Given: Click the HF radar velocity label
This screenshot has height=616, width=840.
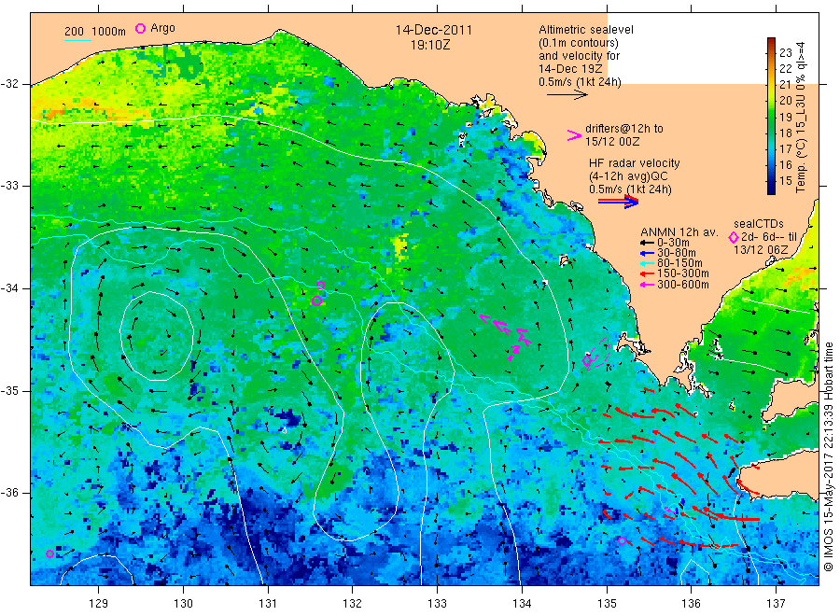Looking at the screenshot, I should pos(635,163).
